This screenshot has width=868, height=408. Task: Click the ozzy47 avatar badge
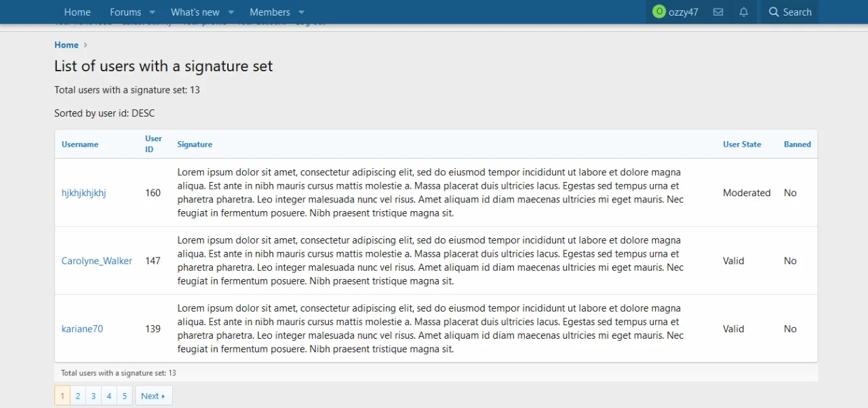[658, 12]
